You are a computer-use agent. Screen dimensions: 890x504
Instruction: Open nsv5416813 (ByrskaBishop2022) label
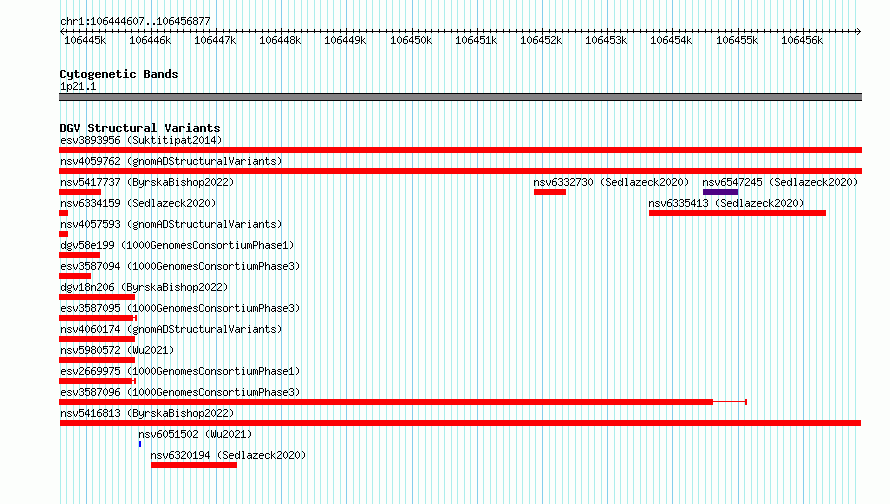147,413
